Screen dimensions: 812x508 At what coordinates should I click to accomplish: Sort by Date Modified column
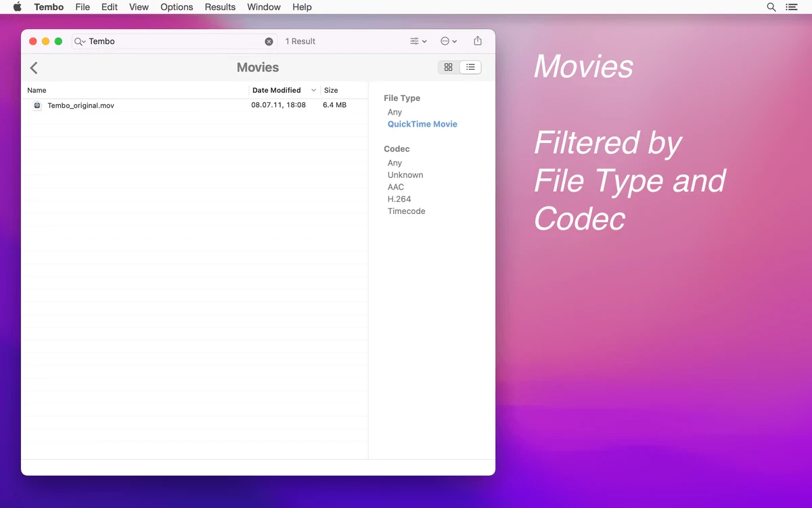(277, 90)
